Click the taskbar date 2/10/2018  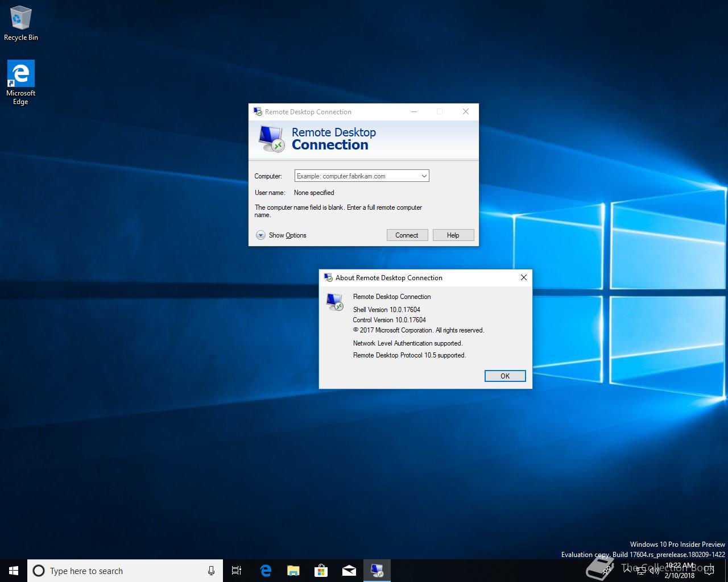[x=680, y=575]
